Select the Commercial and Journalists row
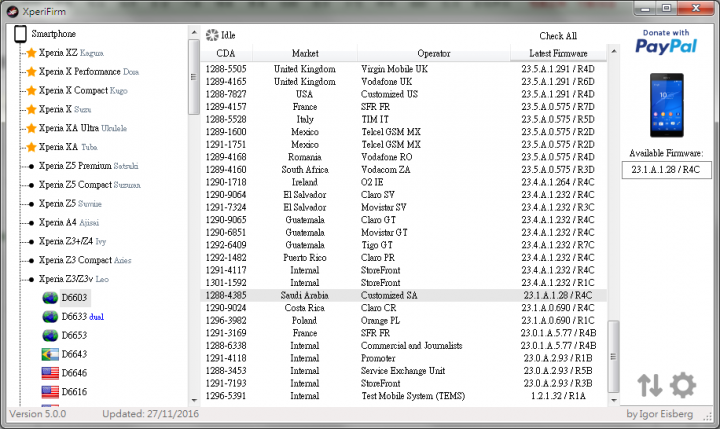The height and width of the screenshot is (429, 720). point(403,345)
